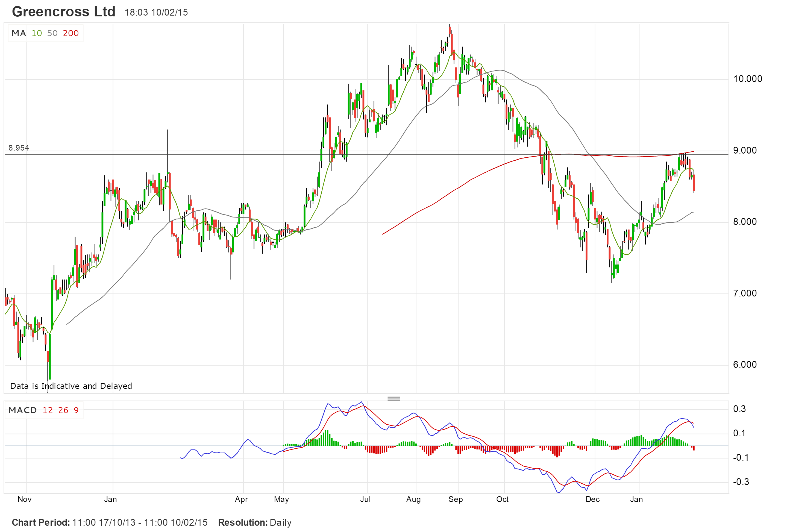Select the MACD slow period 26
787x532 pixels.
click(63, 410)
